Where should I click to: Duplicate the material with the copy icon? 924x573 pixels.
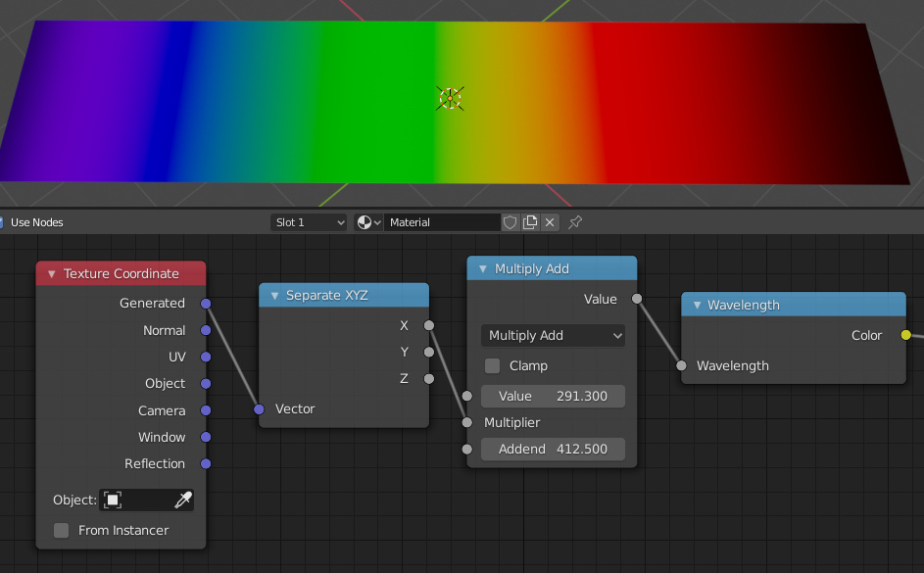(x=530, y=222)
